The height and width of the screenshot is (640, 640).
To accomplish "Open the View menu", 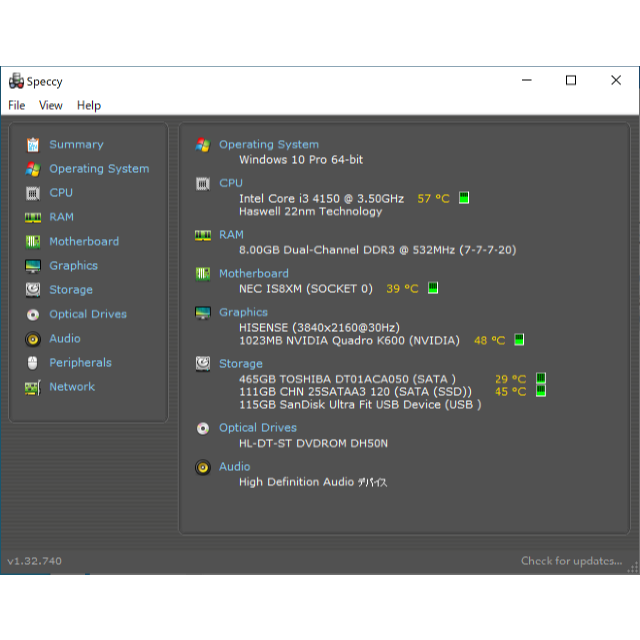I will click(x=51, y=105).
